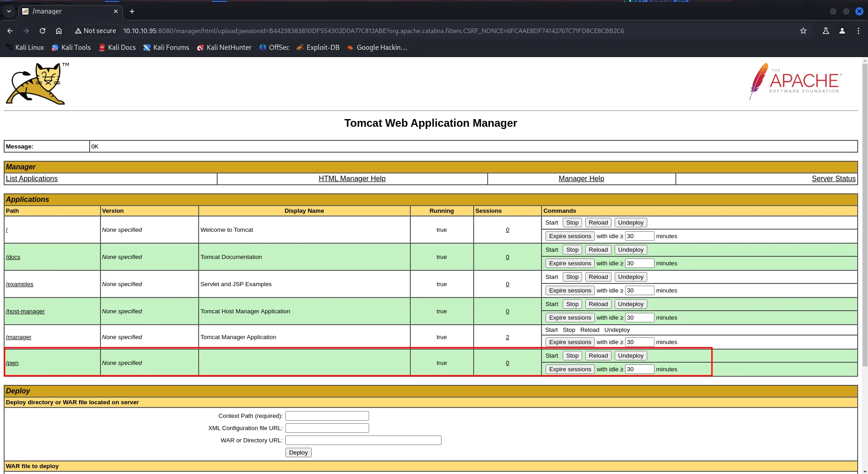868x474 pixels.
Task: Open the Kali Docs bookmark
Action: [118, 48]
